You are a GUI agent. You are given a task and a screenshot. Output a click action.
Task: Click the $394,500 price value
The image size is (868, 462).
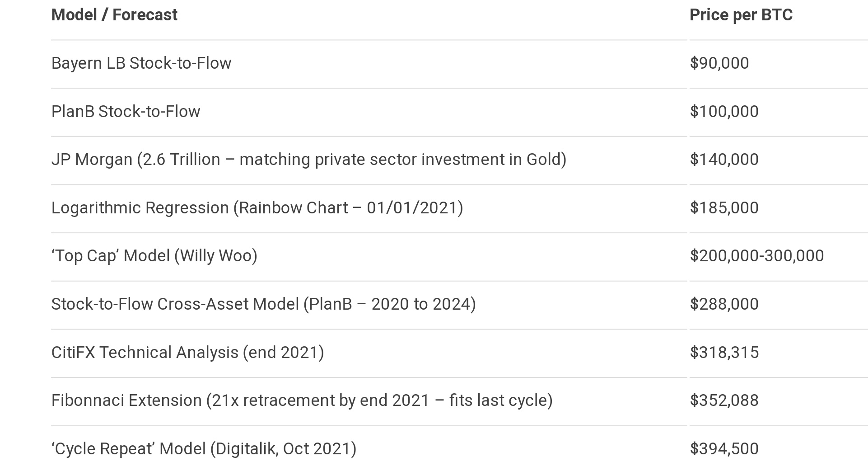pos(724,449)
